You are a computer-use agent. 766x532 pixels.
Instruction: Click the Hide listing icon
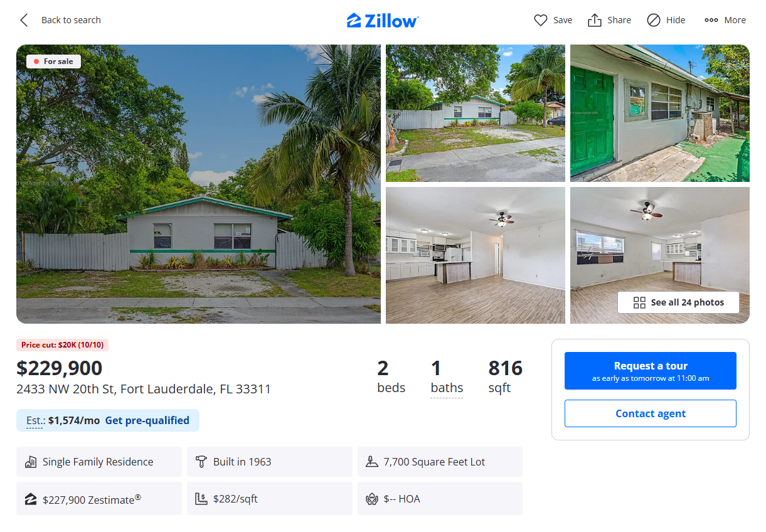654,20
